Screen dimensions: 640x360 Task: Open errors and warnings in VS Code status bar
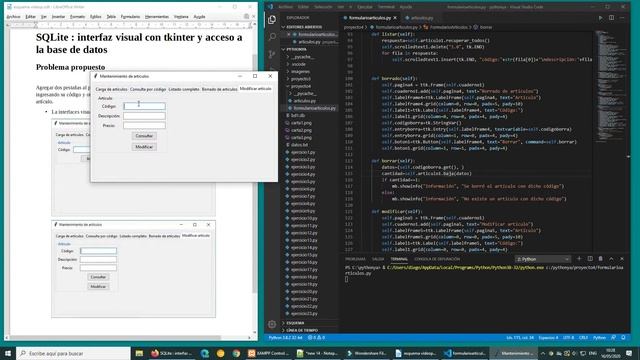(316, 338)
